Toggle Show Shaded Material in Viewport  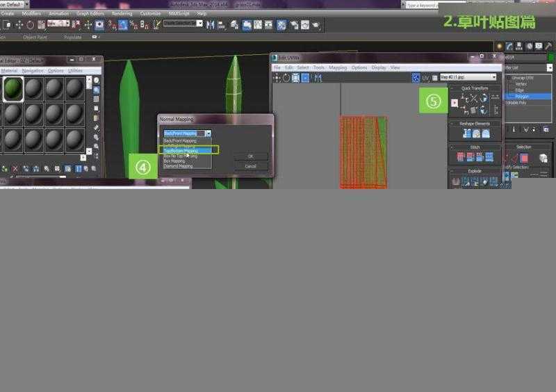point(67,169)
